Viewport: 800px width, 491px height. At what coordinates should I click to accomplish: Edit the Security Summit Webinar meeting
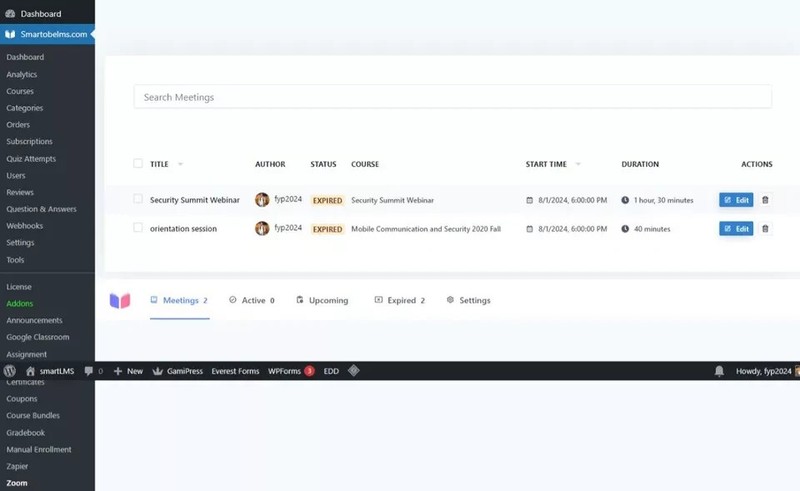pyautogui.click(x=736, y=200)
